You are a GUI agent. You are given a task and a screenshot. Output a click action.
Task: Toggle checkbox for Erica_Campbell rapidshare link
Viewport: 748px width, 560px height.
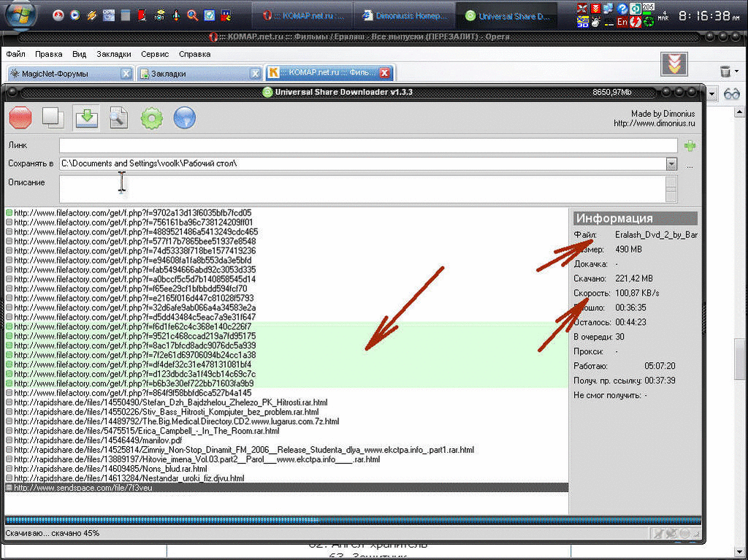9,431
